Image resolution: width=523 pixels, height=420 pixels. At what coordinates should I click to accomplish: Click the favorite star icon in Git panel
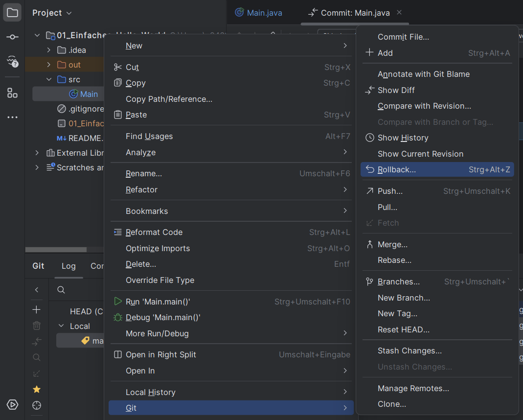point(37,389)
